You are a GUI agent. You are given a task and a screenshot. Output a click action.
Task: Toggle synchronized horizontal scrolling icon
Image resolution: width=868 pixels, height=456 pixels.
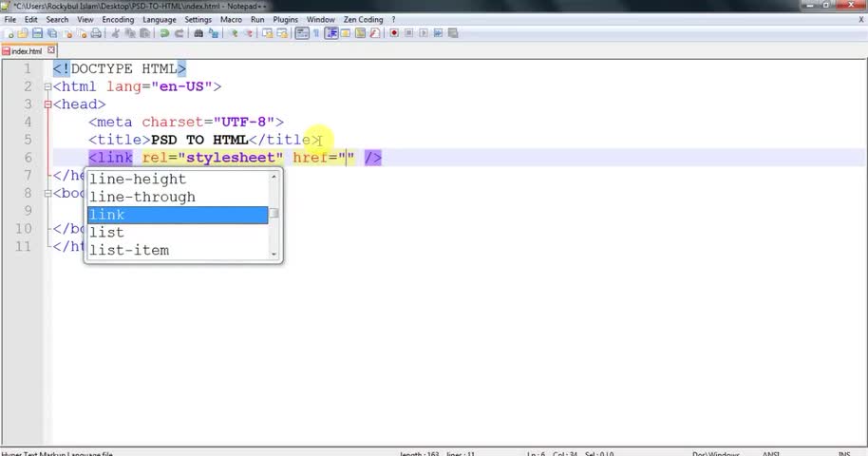coord(282,33)
